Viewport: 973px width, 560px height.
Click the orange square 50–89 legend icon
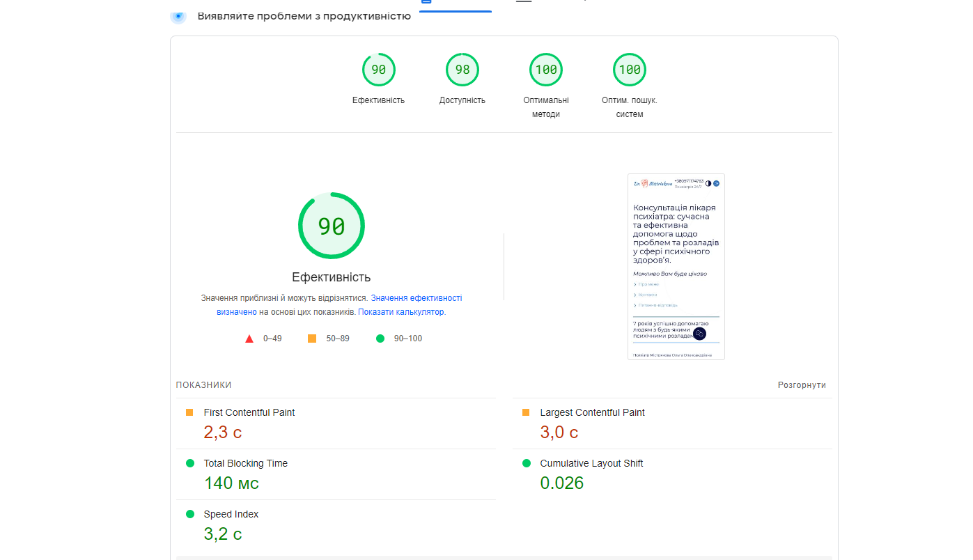click(312, 339)
